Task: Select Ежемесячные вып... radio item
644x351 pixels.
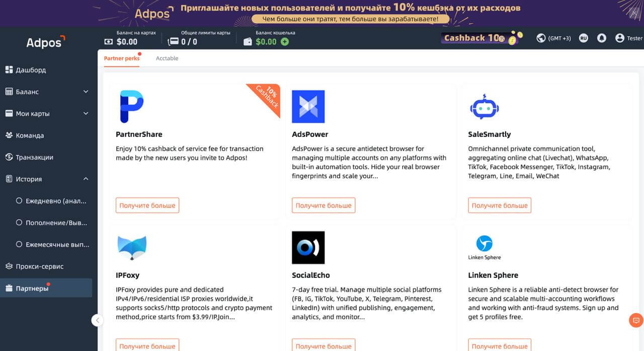Action: point(19,244)
